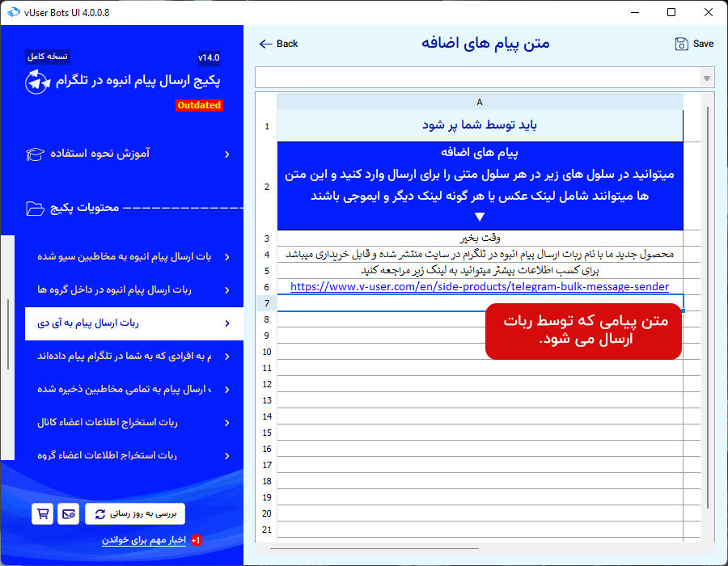Expand chevron for ربات استخراج اطلاعات اعضاء گروه
Screen dimensions: 728x566
[x=227, y=456]
